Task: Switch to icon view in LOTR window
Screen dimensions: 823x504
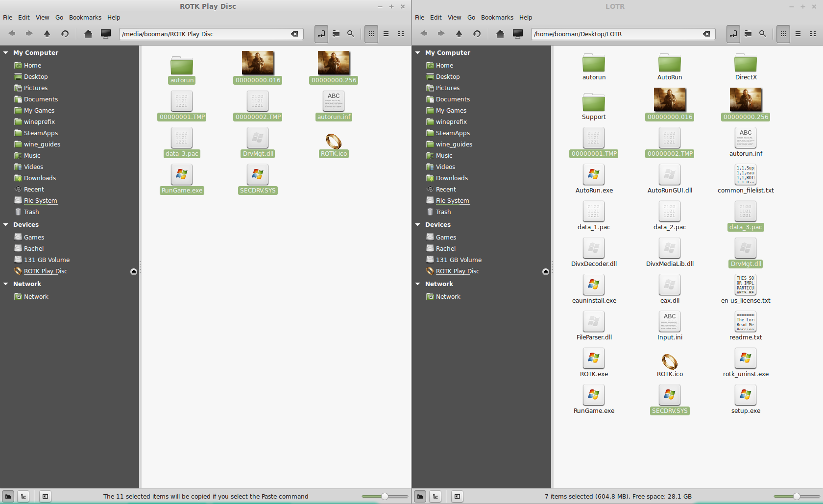Action: click(783, 34)
